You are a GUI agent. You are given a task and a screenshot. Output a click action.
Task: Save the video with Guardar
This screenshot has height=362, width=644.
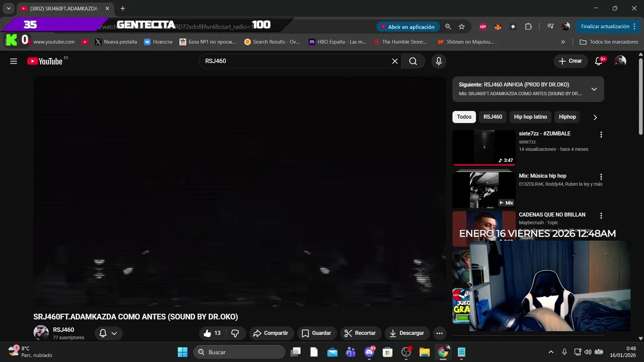[x=316, y=333]
